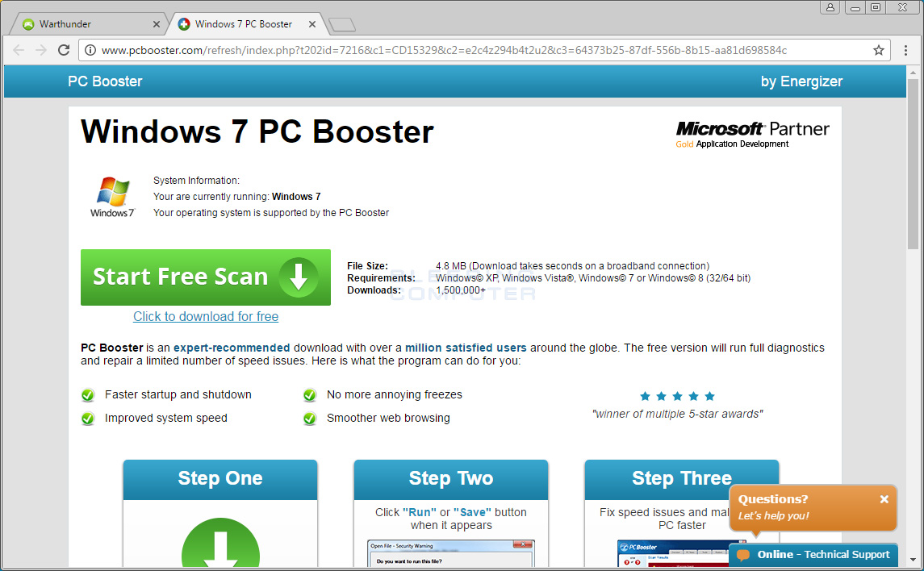
Task: Click the five-star rating graphic
Action: click(x=677, y=396)
